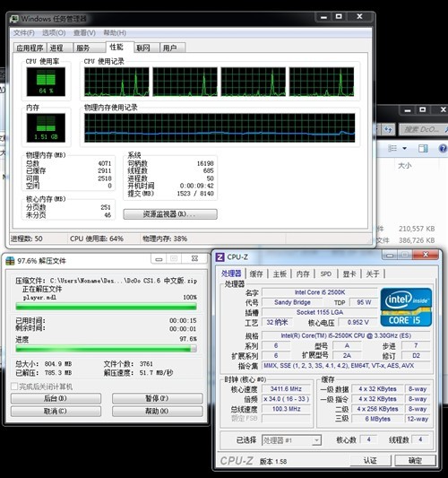Click the 暂停(P) button in extraction dialog
The width and height of the screenshot is (448, 478).
pyautogui.click(x=157, y=398)
